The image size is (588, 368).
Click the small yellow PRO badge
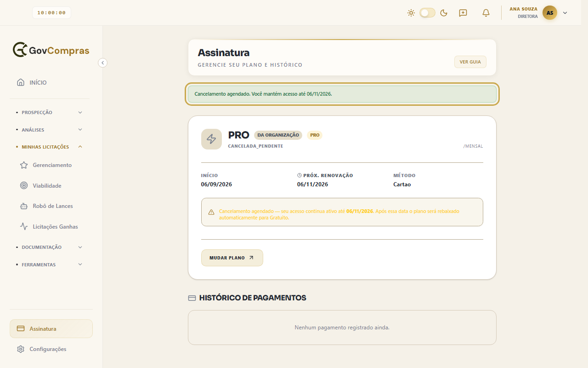315,135
